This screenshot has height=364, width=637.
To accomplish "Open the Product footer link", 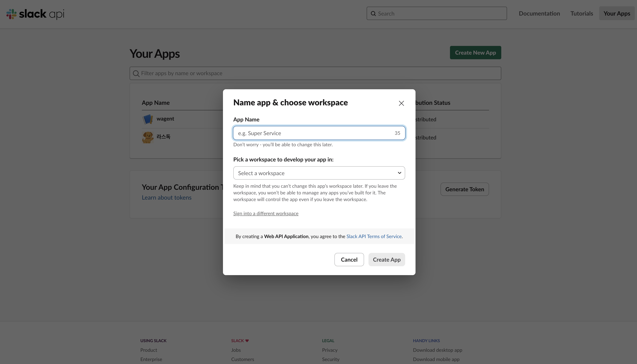I will click(x=149, y=350).
